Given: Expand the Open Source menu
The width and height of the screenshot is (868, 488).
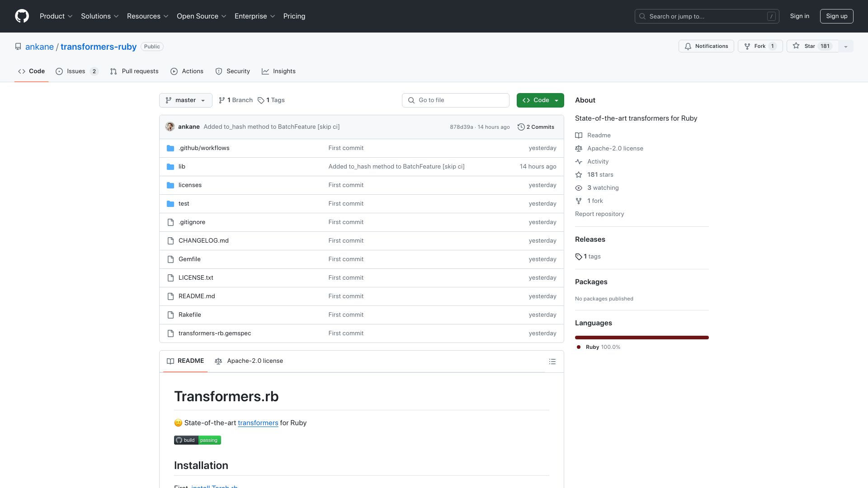Looking at the screenshot, I should tap(202, 16).
